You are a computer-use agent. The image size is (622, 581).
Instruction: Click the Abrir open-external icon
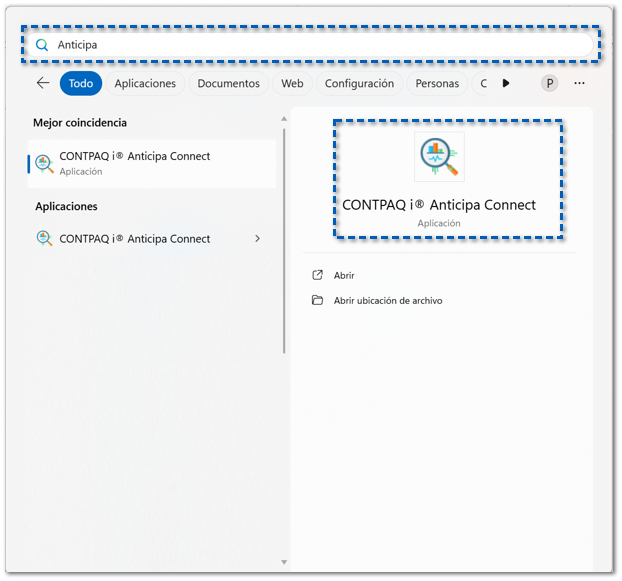(x=317, y=275)
